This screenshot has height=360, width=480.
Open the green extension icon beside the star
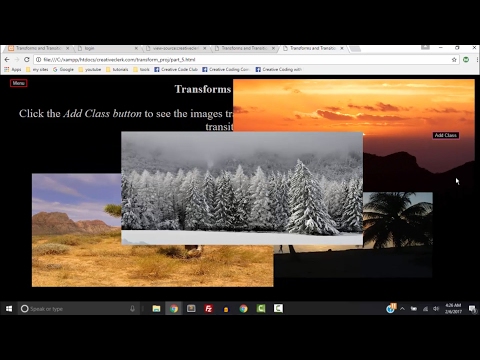click(x=466, y=59)
